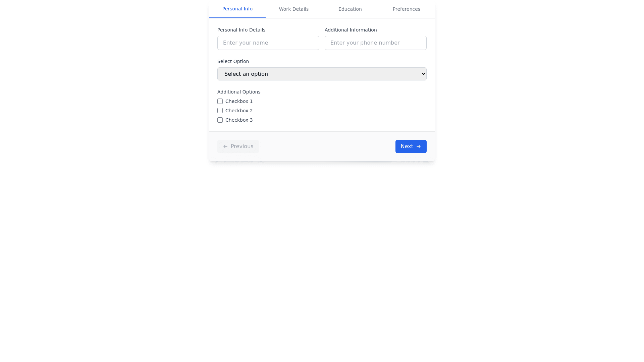This screenshot has height=362, width=644.
Task: Tick the Checkbox 1 box
Action: (x=220, y=101)
